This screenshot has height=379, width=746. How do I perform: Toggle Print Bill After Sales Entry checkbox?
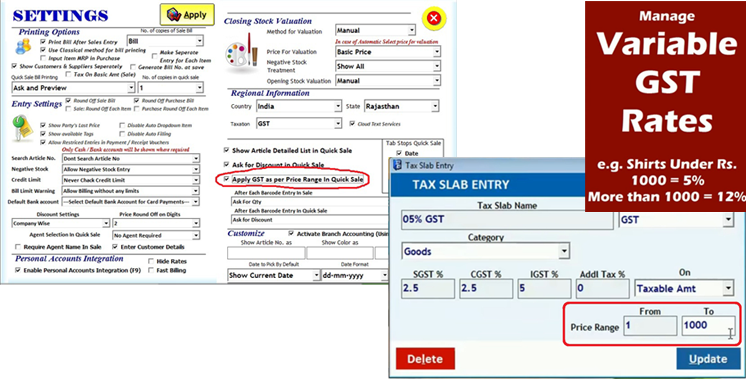[43, 42]
